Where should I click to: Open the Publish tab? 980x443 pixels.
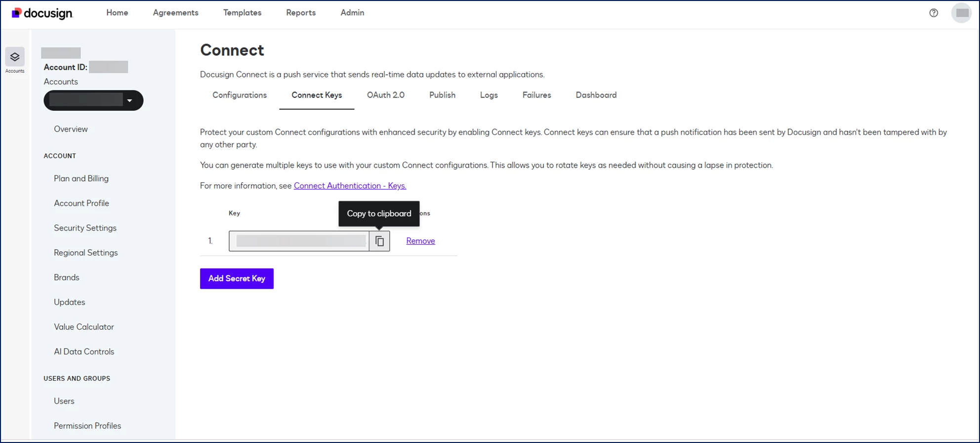coord(442,95)
